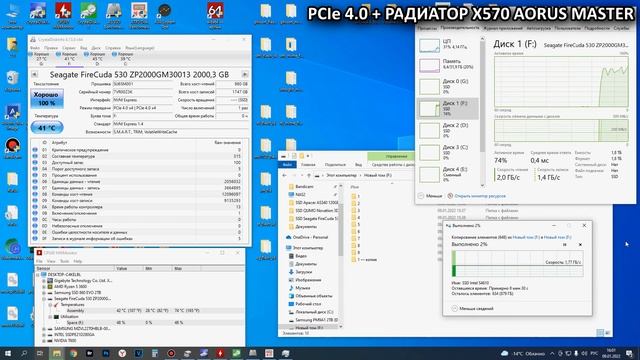The image size is (640, 360).
Task: Click the Имя column header in Explorer
Action: pos(354,187)
